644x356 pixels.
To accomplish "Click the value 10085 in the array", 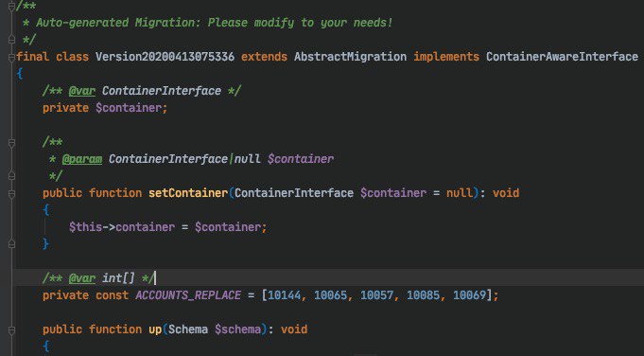I will click(x=423, y=295).
